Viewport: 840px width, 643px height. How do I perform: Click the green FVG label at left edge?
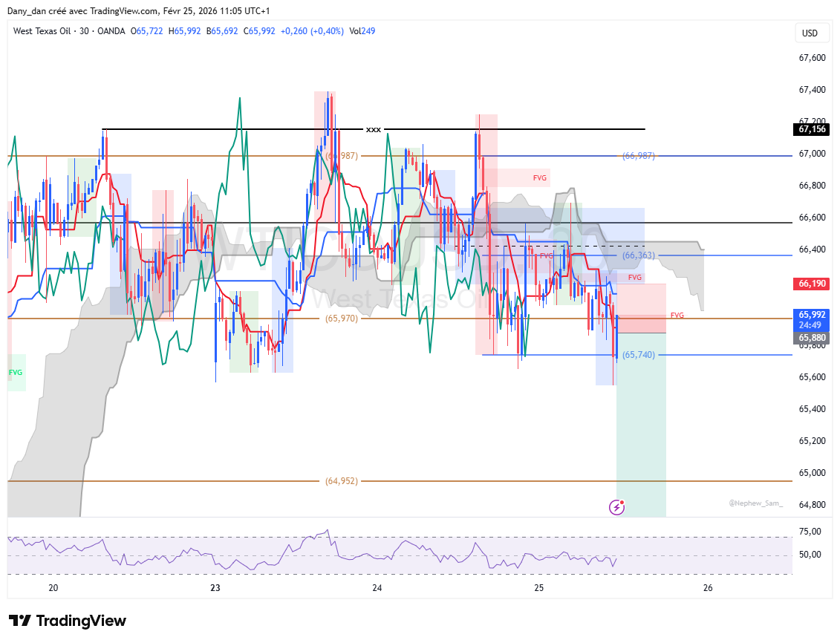[x=16, y=372]
